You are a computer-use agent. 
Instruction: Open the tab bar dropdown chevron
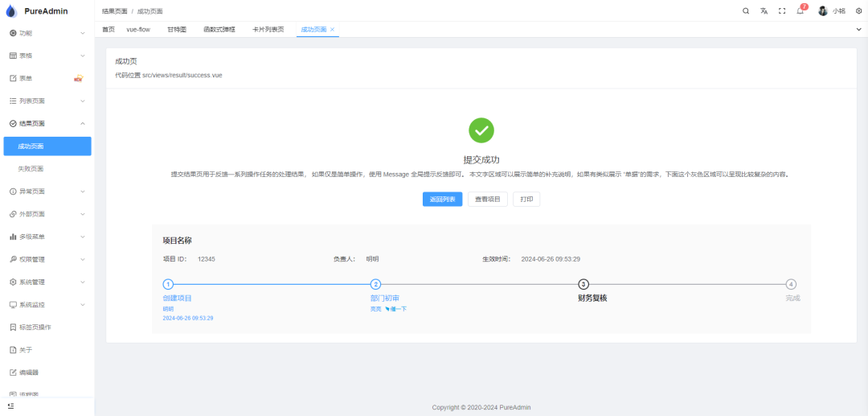pos(858,29)
